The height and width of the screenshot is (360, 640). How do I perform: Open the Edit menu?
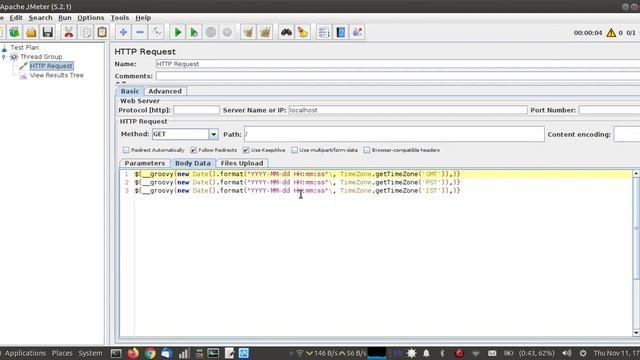[x=16, y=18]
